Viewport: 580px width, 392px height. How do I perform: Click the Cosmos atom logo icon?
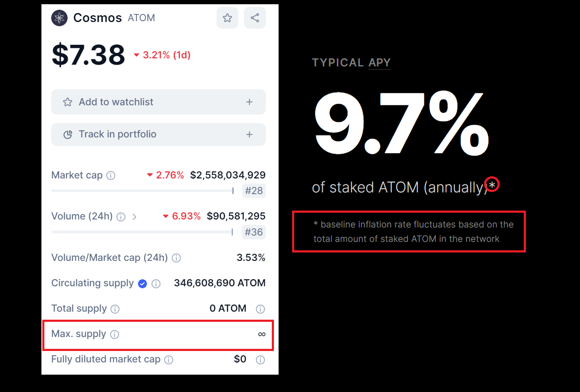(59, 18)
